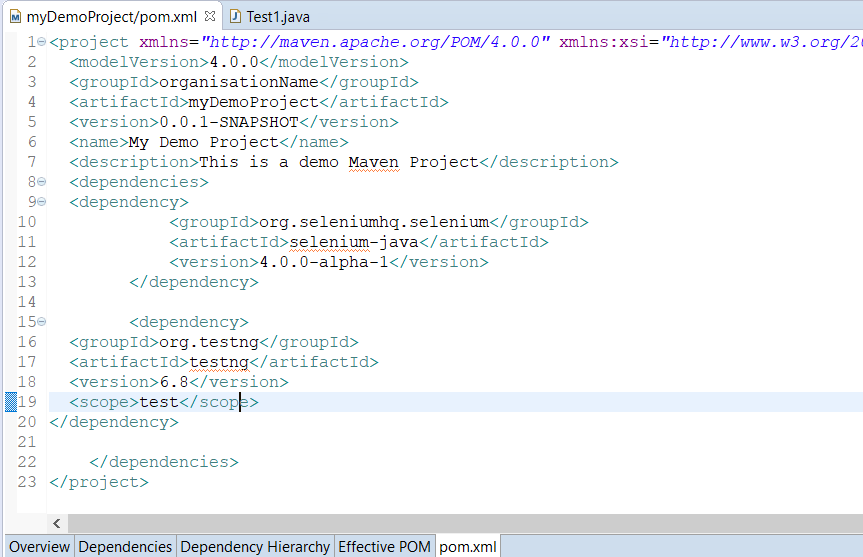Click line number 14 in the gutter
Viewport: 863px width, 557px height.
pos(26,302)
